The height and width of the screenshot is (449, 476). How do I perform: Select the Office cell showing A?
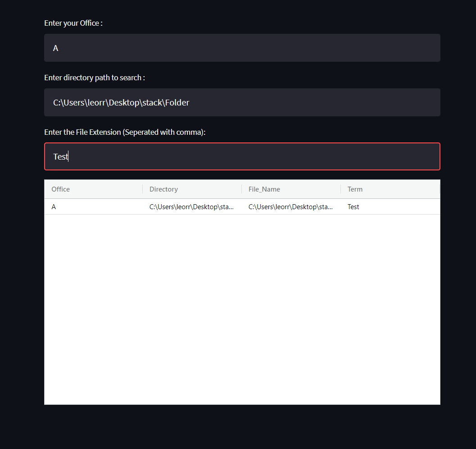click(x=94, y=207)
